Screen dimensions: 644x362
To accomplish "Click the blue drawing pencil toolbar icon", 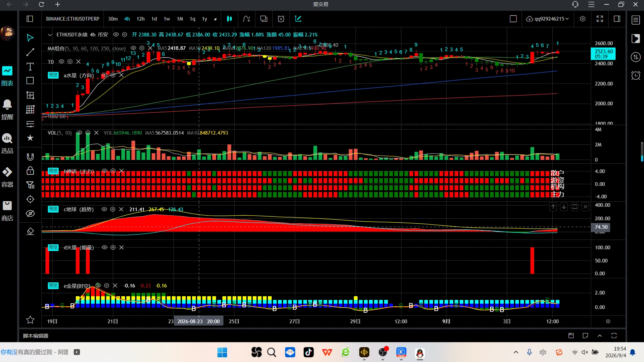I will point(298,19).
